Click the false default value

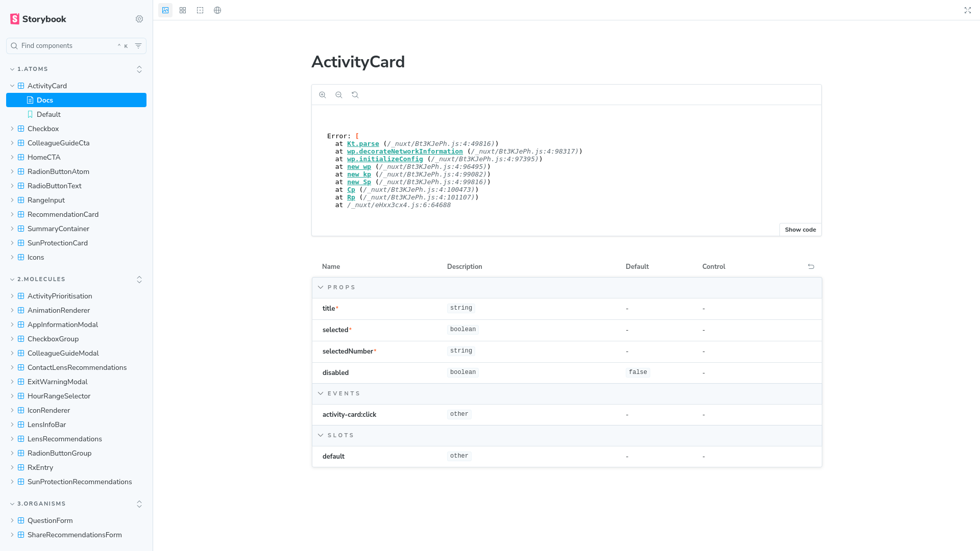coord(638,372)
